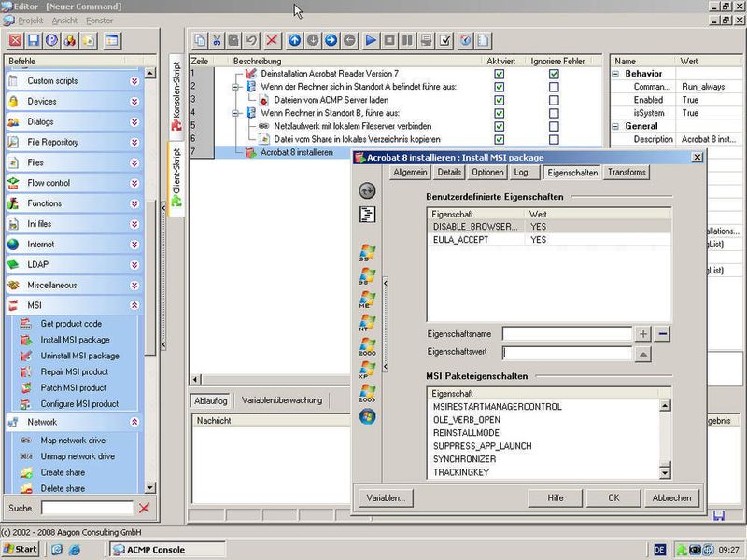This screenshot has width=747, height=560.
Task: Click the red X icon in left toolbar
Action: coord(15,40)
